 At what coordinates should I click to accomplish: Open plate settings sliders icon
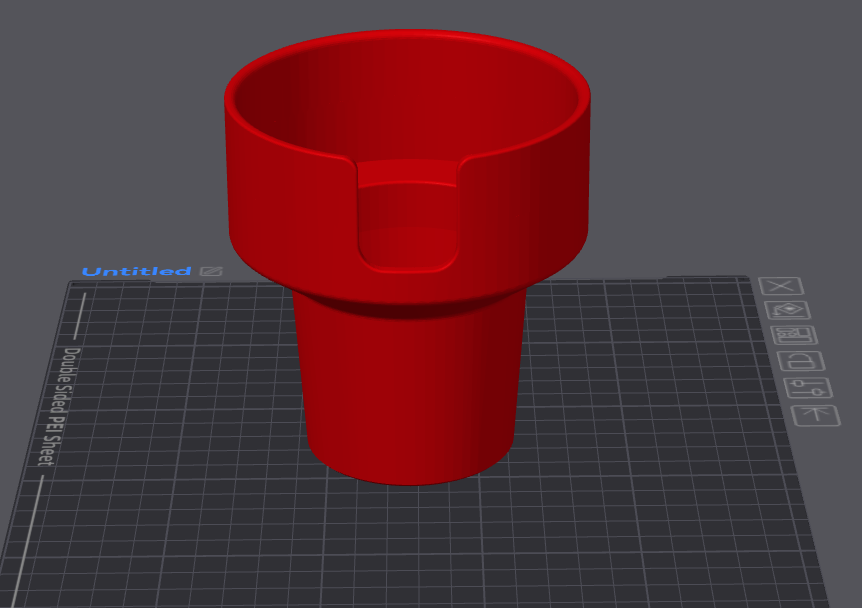[x=809, y=388]
